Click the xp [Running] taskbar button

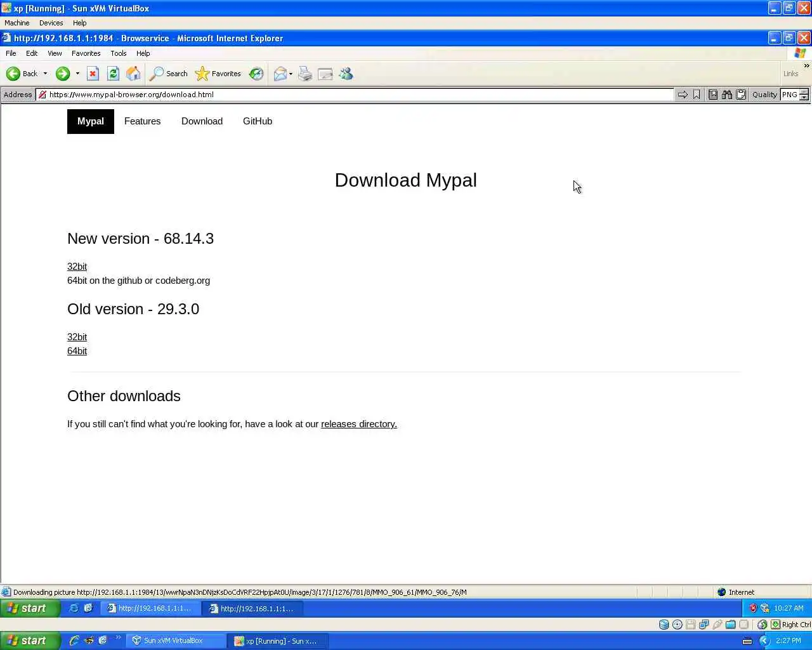coord(278,640)
